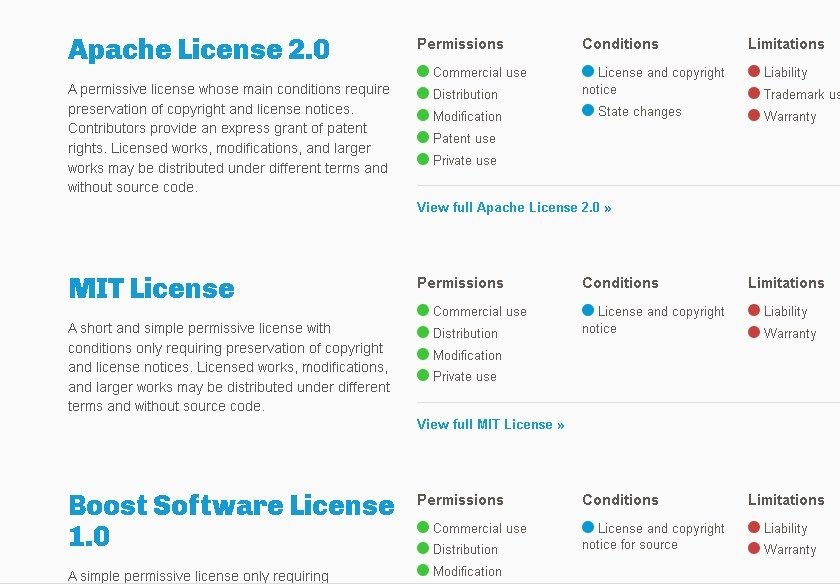Select the Apache 'Distribution' permission text
This screenshot has height=585, width=840.
click(x=465, y=94)
